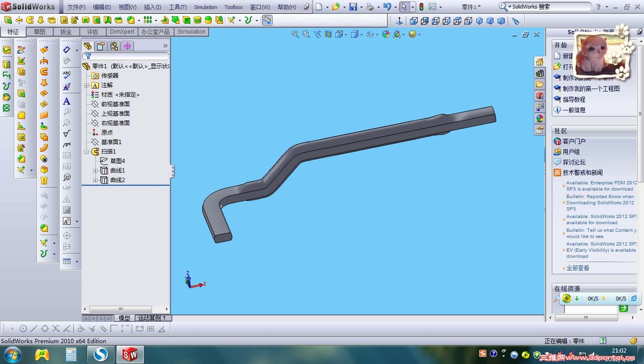Click the Zoom to Fit magnifier icon

tap(295, 34)
